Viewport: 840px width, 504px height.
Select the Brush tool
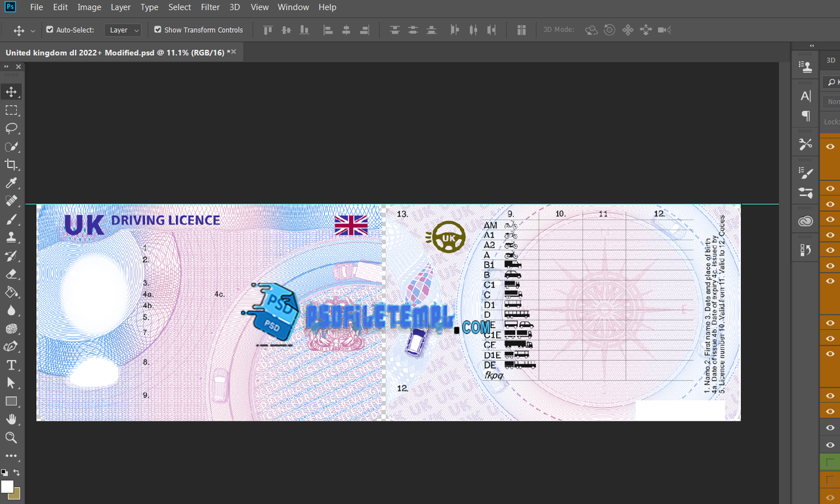point(11,219)
